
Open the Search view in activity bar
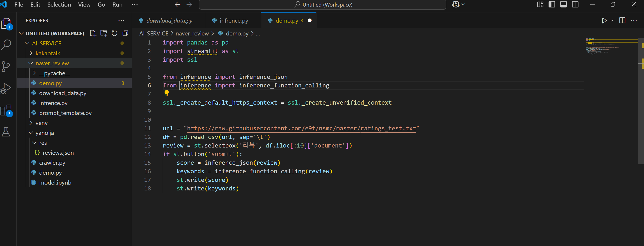click(6, 45)
